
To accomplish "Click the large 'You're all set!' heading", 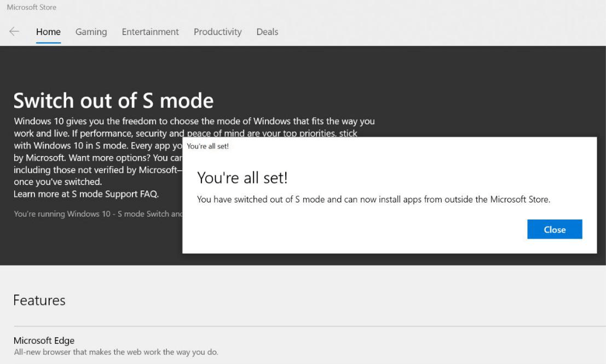I will click(x=242, y=177).
